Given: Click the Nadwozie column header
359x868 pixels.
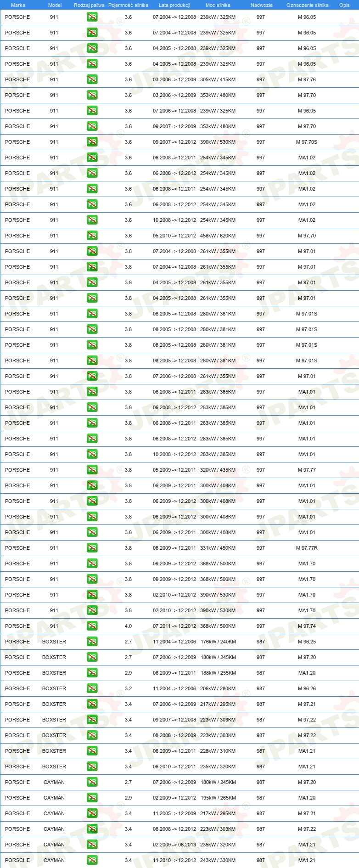Looking at the screenshot, I should 262,5.
